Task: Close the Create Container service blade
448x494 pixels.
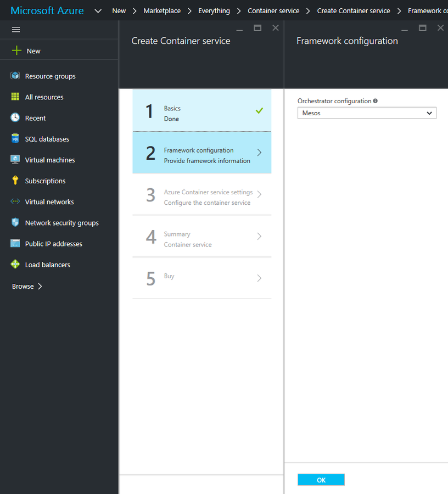Action: [276, 28]
